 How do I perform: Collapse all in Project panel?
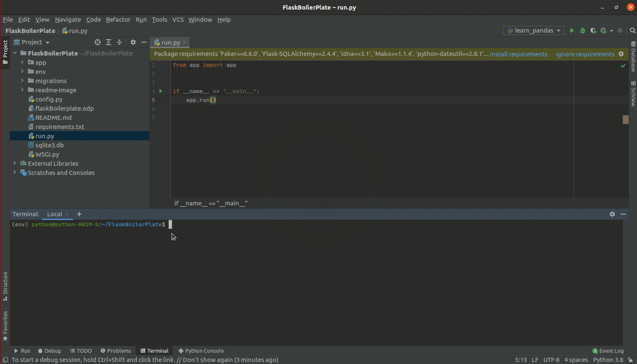tap(119, 42)
